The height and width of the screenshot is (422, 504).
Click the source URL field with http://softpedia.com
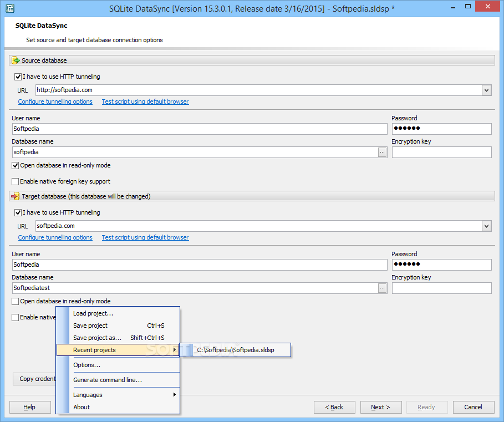[259, 90]
